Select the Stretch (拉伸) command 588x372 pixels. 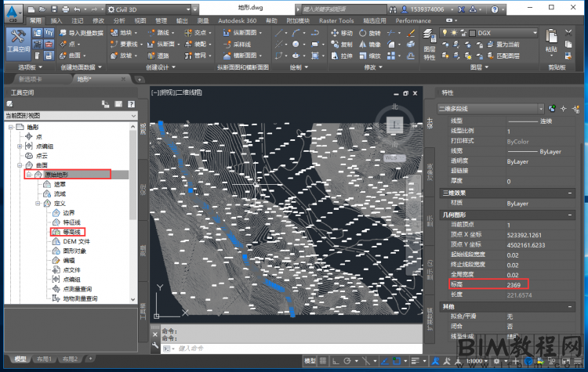[342, 56]
